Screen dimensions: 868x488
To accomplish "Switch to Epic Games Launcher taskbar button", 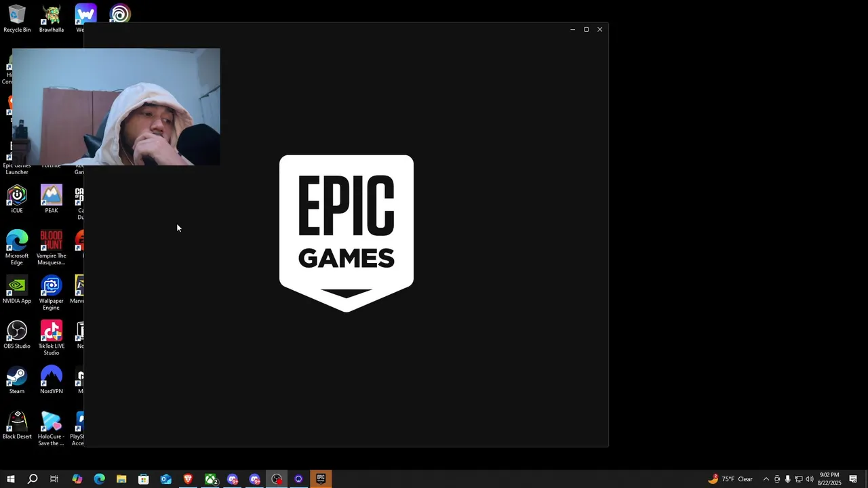I will 321,479.
